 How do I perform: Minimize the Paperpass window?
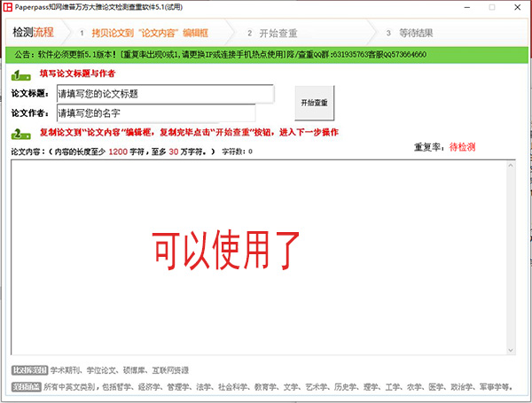pos(467,7)
